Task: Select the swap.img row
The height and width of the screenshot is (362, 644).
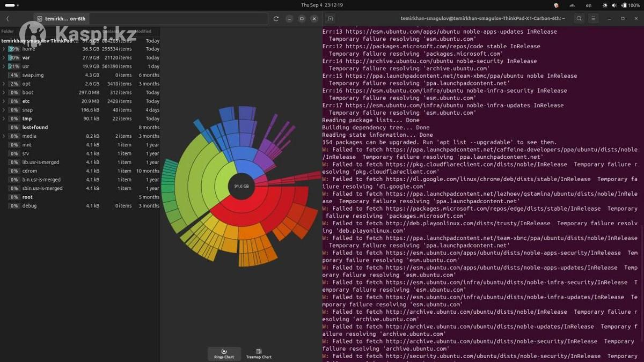Action: pyautogui.click(x=33, y=75)
